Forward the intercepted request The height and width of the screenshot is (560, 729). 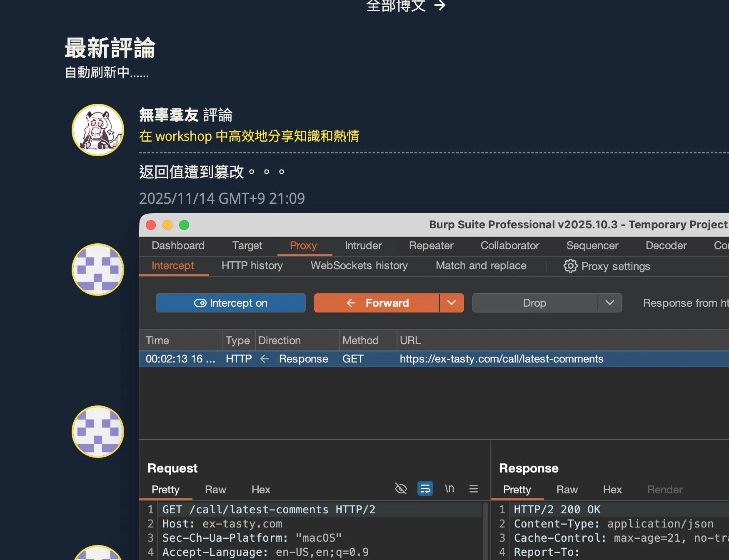coord(387,303)
